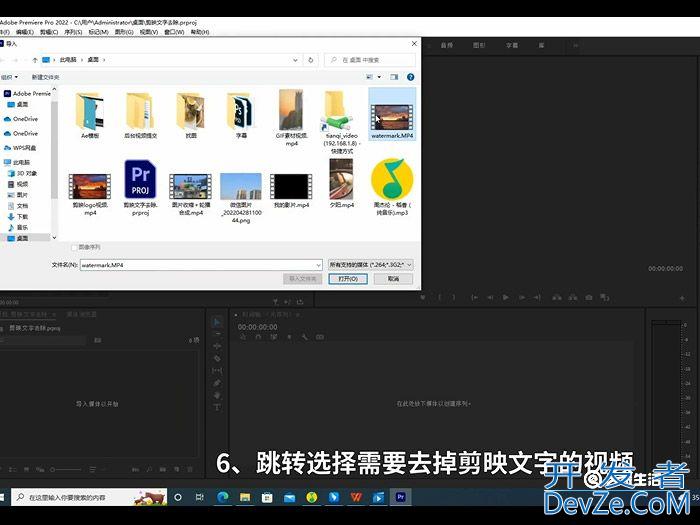Step back one frame in Program monitor
700x525 pixels.
[490, 297]
